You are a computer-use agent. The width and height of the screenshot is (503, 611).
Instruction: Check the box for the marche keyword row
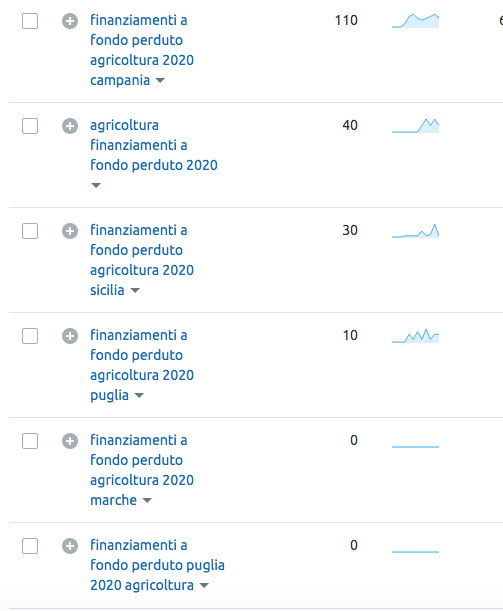30,441
